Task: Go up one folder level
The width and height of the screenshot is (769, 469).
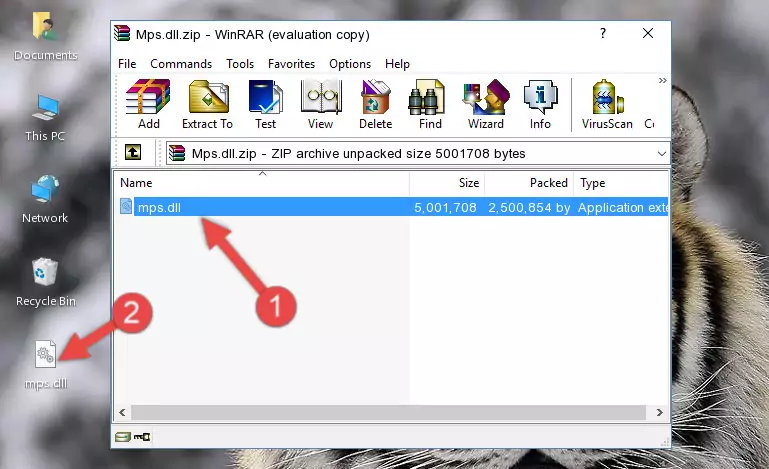Action: point(133,153)
